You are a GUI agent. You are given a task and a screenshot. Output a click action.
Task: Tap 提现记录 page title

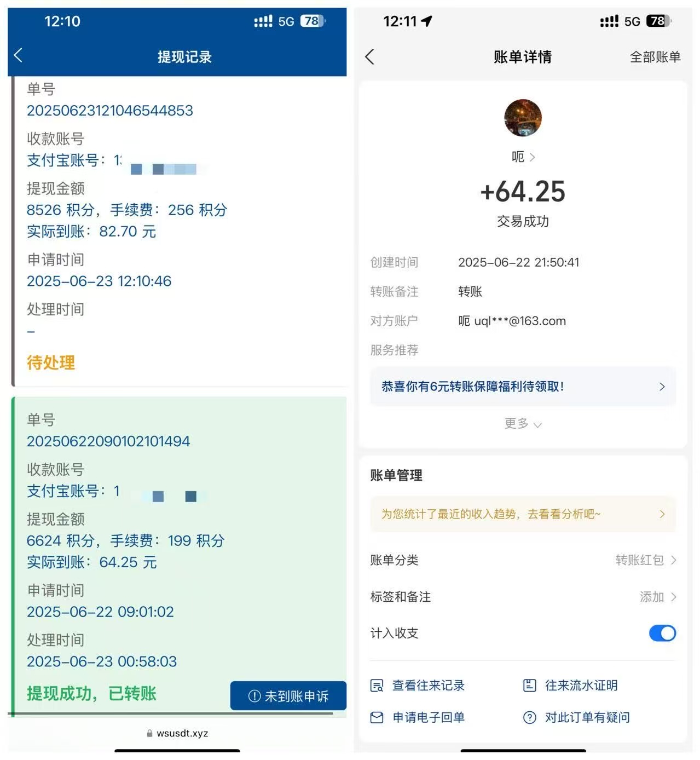click(184, 56)
